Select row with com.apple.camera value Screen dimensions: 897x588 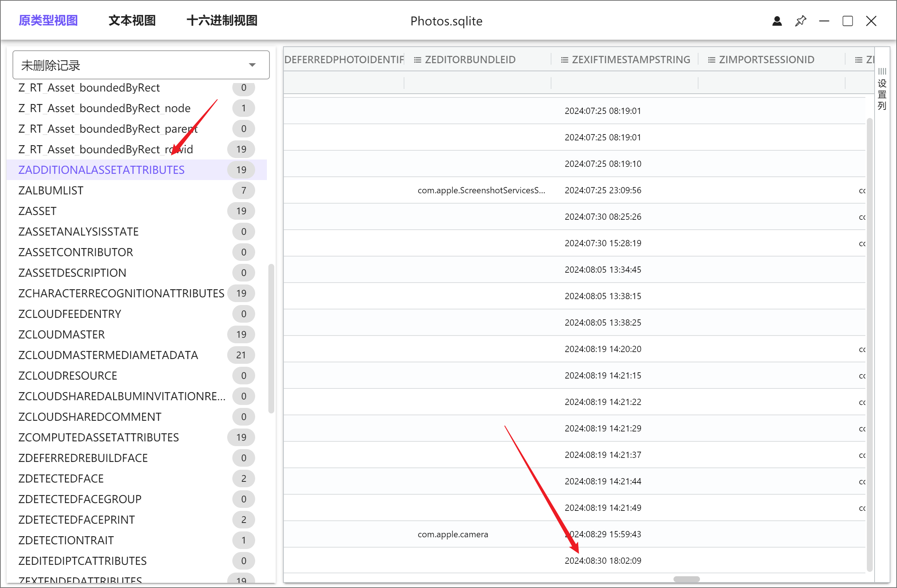[x=453, y=534]
